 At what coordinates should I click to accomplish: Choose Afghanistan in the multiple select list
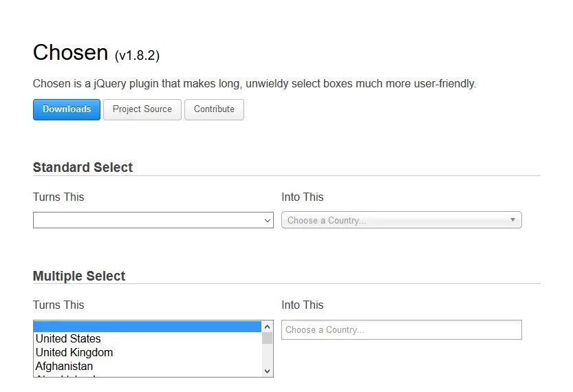tap(64, 366)
